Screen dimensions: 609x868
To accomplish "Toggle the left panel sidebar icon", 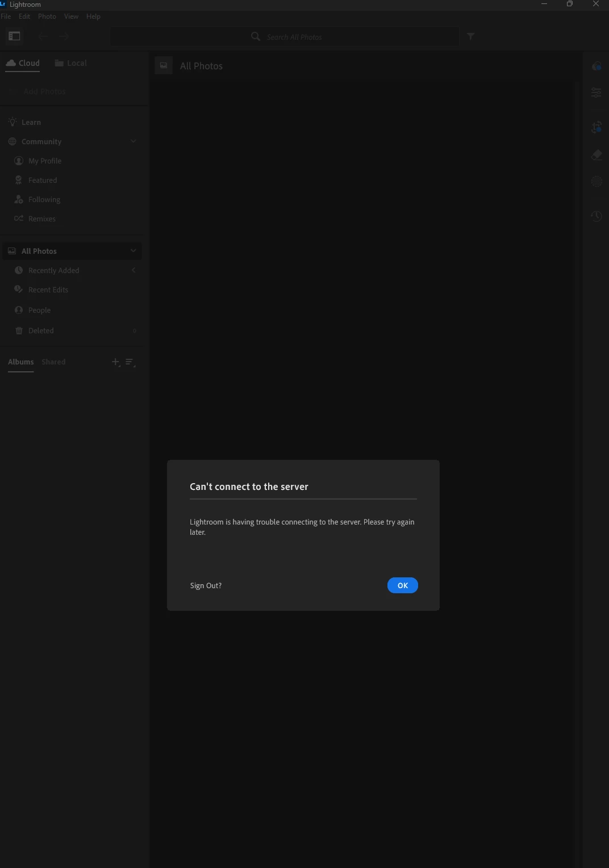I will [15, 36].
